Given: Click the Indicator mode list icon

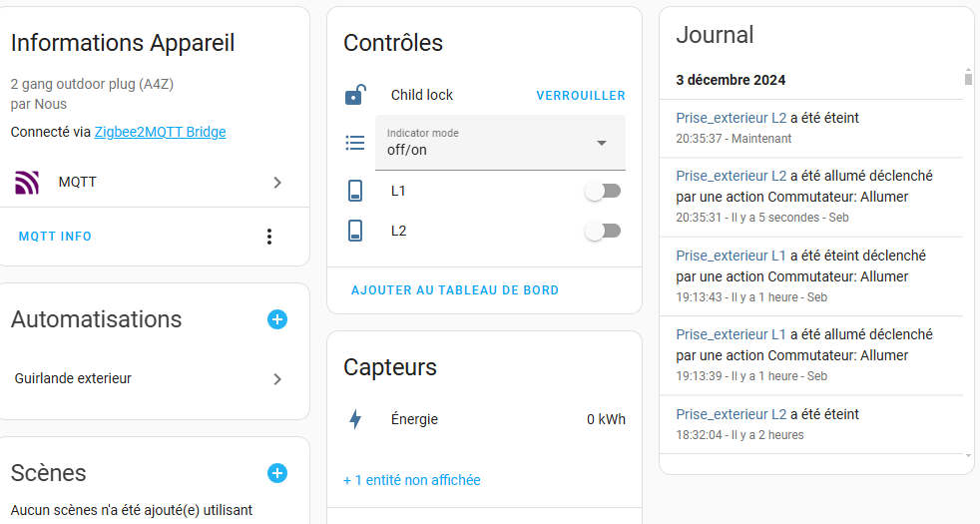Looking at the screenshot, I should (x=355, y=143).
